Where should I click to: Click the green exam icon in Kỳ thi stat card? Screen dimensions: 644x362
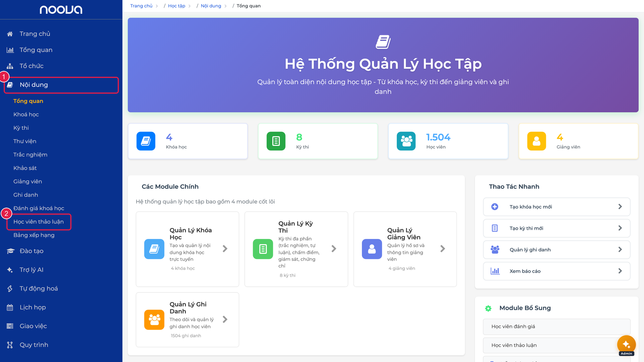(276, 141)
